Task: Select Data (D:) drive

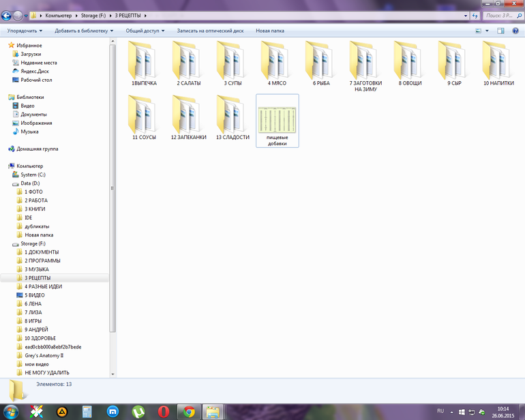Action: click(x=30, y=183)
